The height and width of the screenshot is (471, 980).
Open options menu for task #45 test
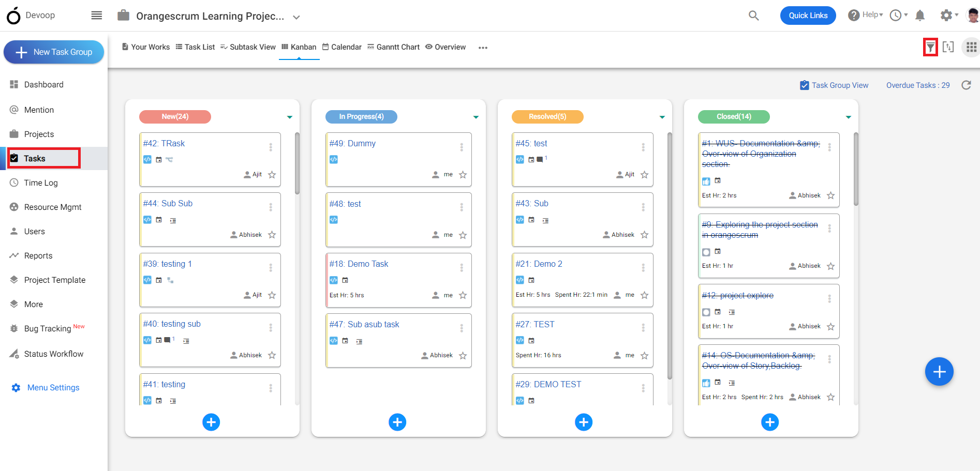[x=643, y=147]
